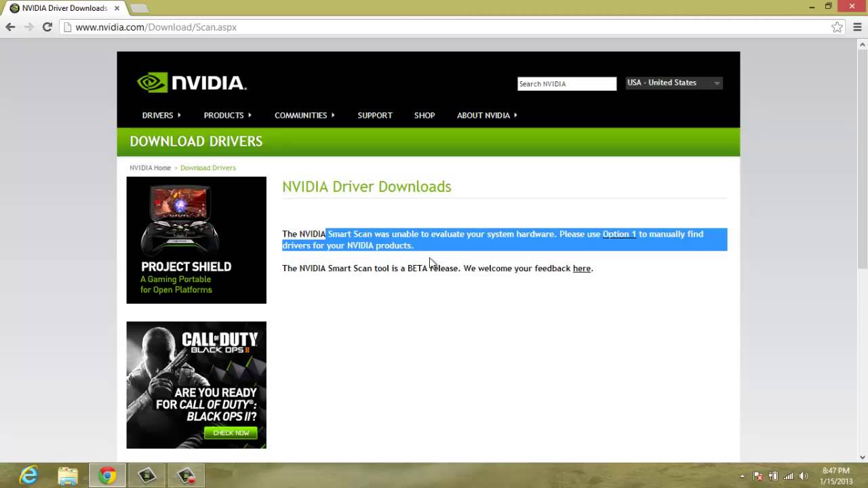This screenshot has height=488, width=868.
Task: Select the NVIDIA Driver Downloads tab
Action: tap(64, 8)
